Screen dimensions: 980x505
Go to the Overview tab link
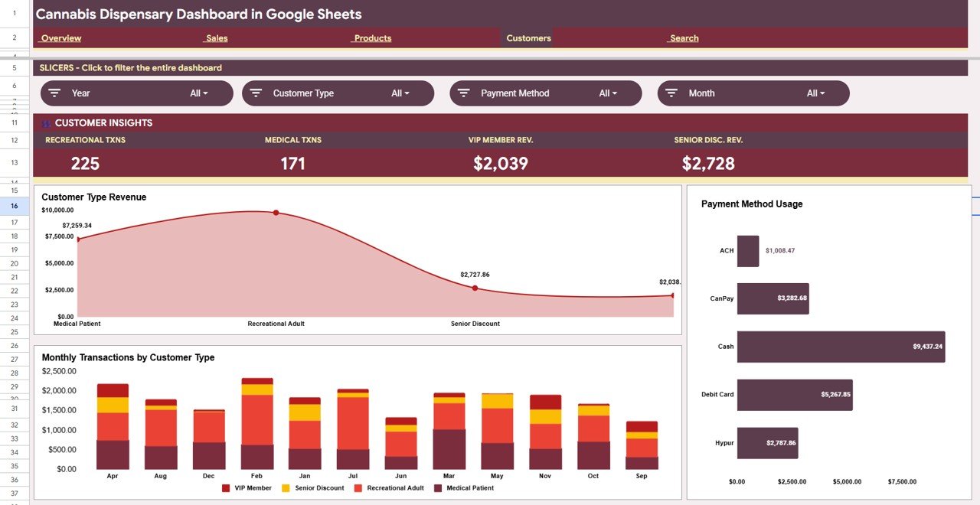point(60,38)
